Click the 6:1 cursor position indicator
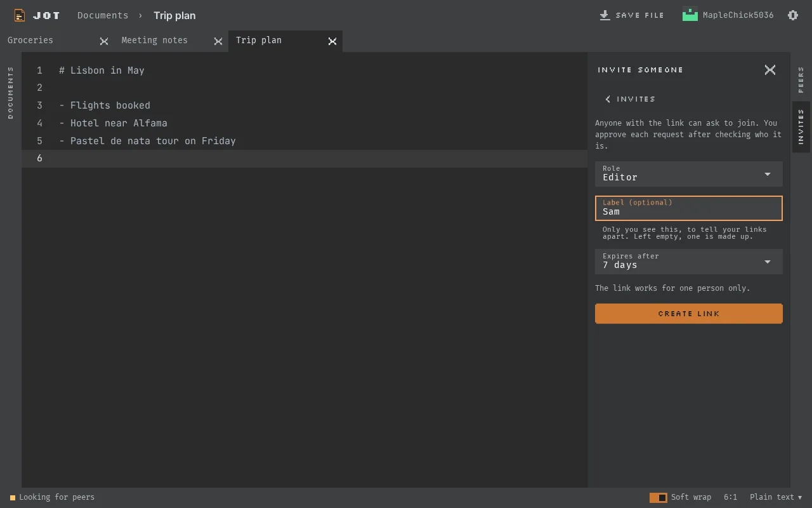Screen dimensions: 812x508 point(730,497)
